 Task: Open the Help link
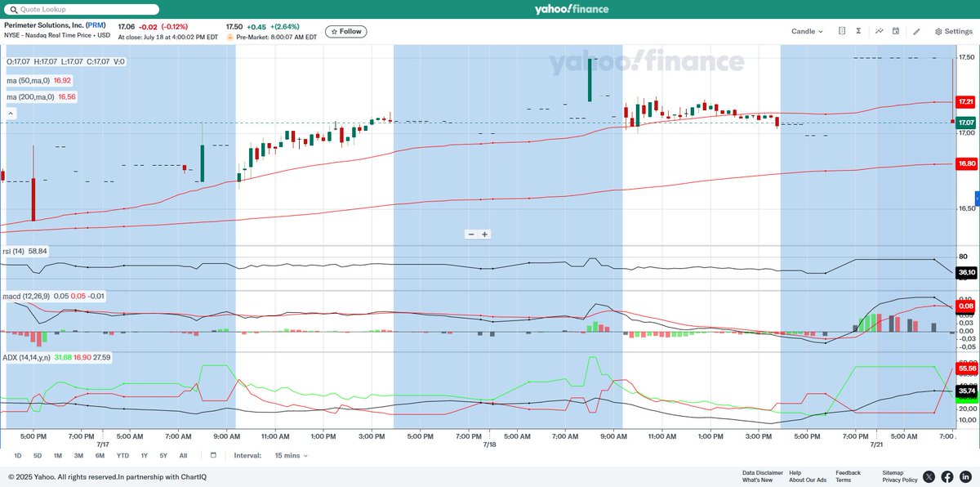click(795, 472)
